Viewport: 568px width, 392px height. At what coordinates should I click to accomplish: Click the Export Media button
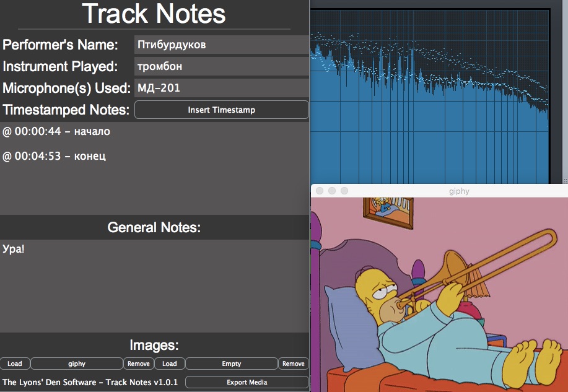(247, 382)
